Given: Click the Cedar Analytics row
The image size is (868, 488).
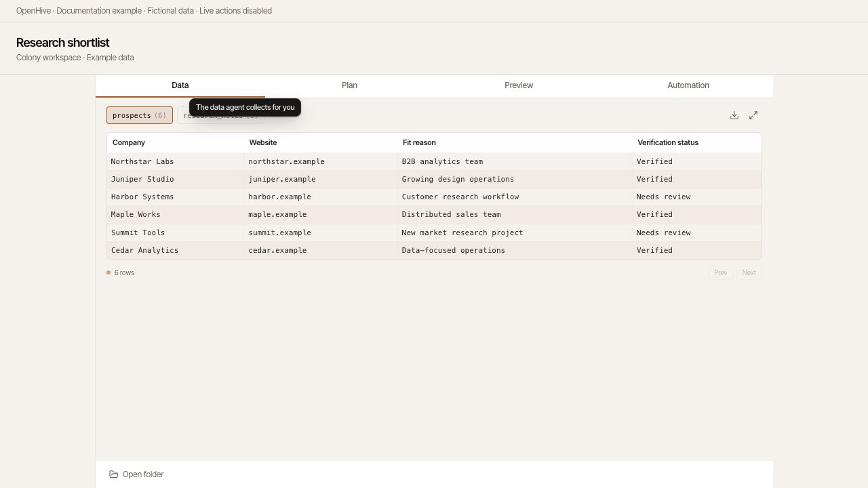Looking at the screenshot, I should (x=434, y=250).
